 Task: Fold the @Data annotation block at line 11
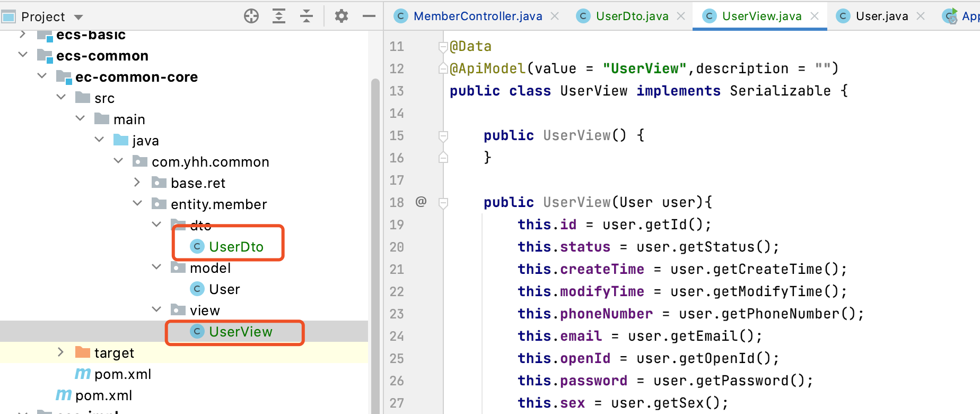click(443, 47)
